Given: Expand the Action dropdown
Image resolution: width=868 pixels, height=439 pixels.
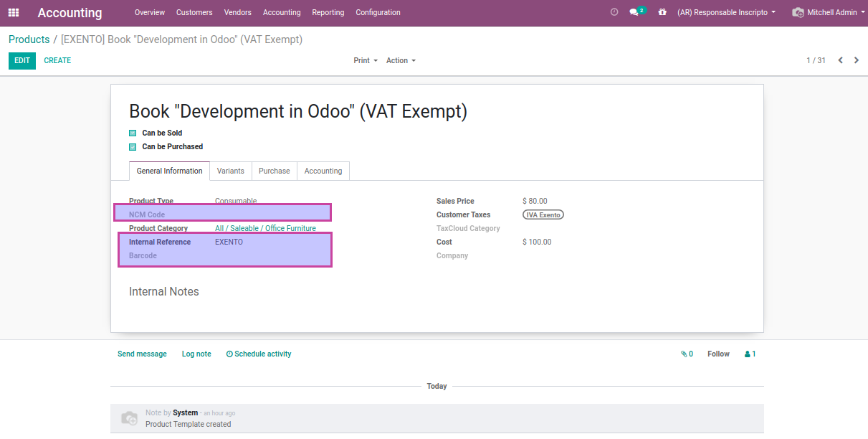Looking at the screenshot, I should coord(401,60).
